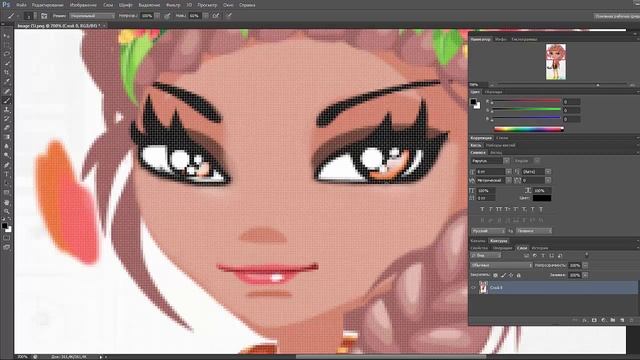The height and width of the screenshot is (360, 640).
Task: Open the text language dropdown
Action: coord(488,231)
